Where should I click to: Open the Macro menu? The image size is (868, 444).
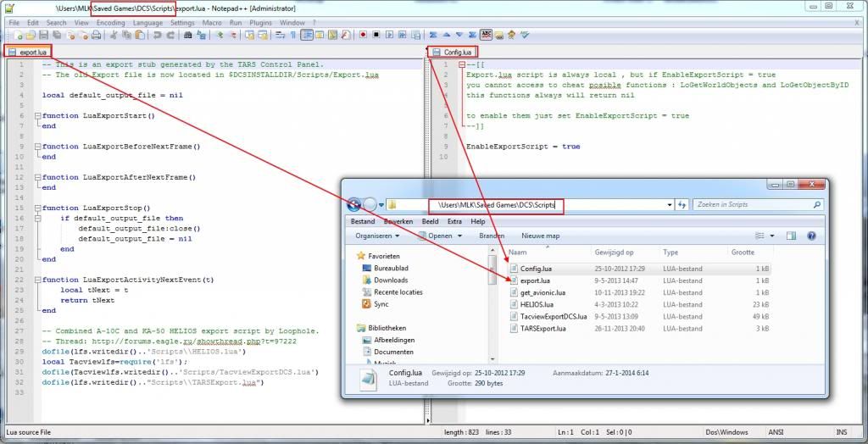tap(211, 23)
